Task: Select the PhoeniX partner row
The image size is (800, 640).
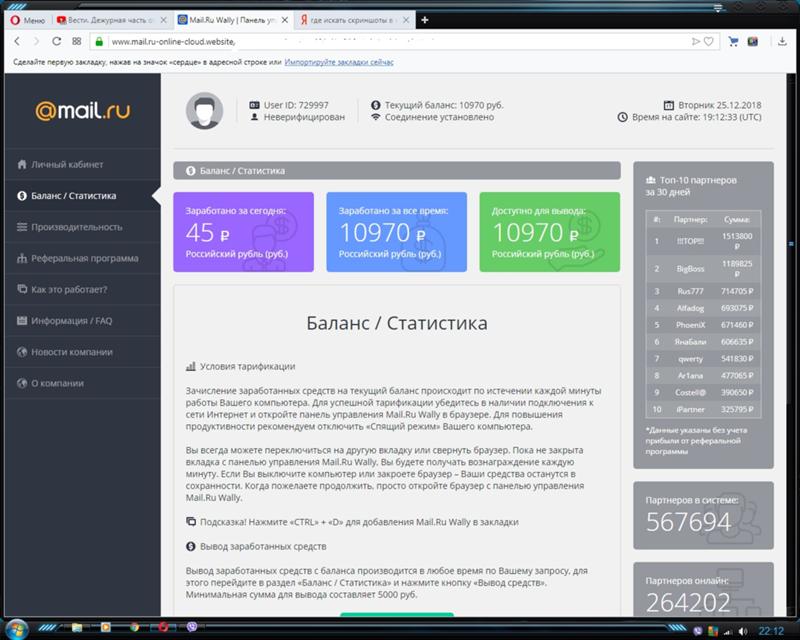Action: tap(704, 325)
